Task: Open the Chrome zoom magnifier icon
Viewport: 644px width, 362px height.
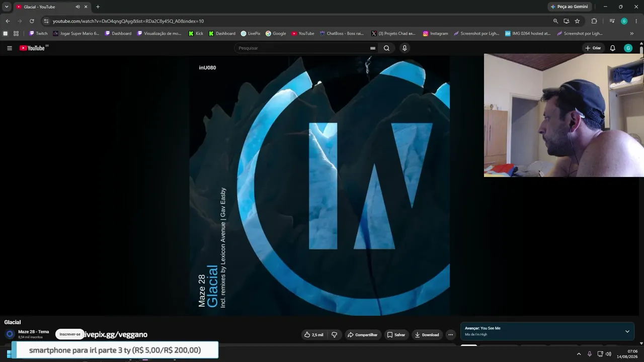Action: 555,21
